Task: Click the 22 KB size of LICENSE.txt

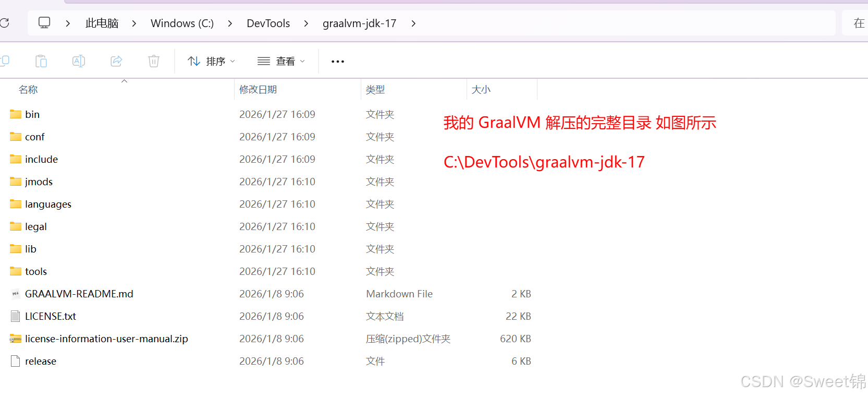Action: point(518,316)
